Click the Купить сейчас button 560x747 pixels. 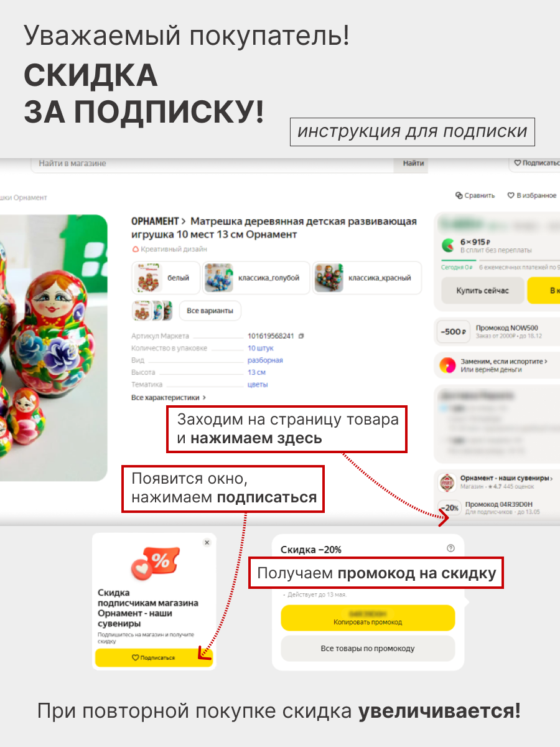click(482, 291)
